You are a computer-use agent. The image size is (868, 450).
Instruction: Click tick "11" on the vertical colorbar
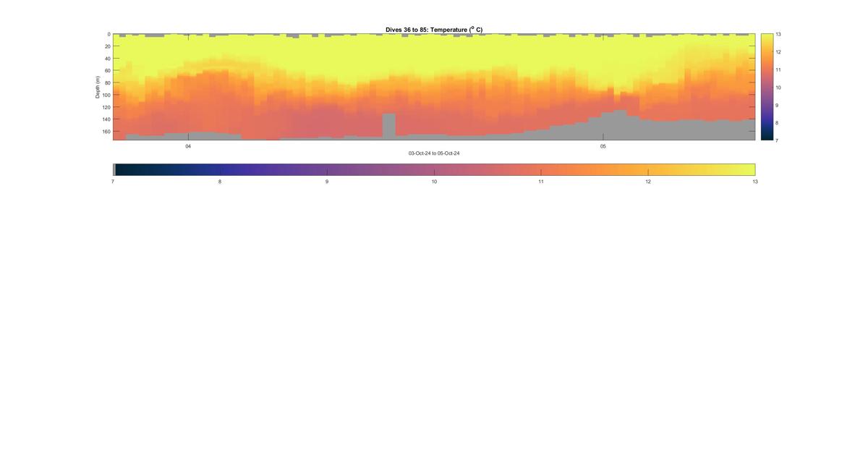point(778,69)
